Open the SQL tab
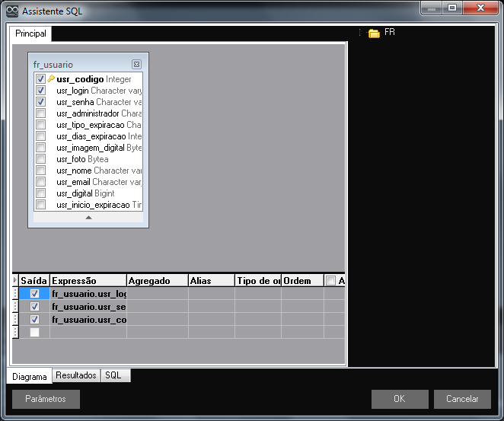Image resolution: width=504 pixels, height=421 pixels. click(113, 375)
